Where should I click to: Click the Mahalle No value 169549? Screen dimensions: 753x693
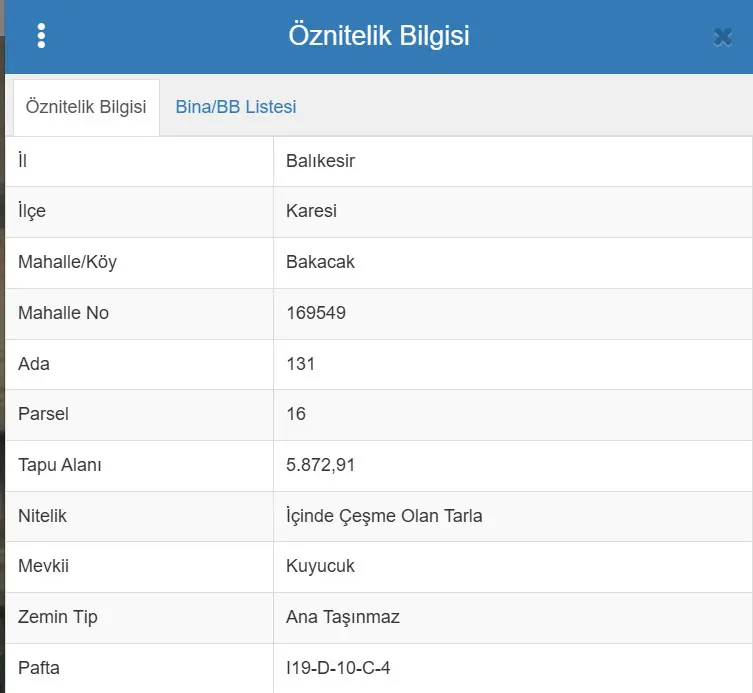pos(316,313)
